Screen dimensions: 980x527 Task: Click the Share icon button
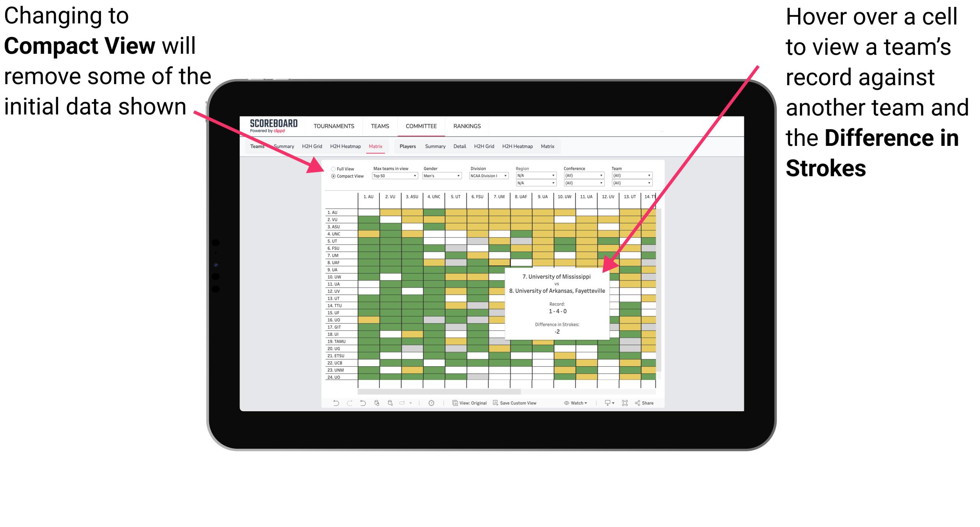click(645, 404)
